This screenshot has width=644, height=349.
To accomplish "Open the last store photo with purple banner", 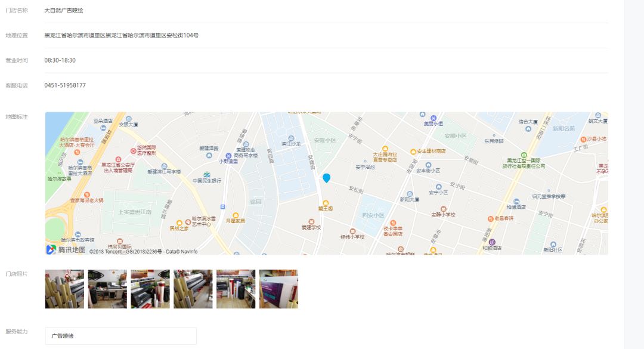I will 279,289.
